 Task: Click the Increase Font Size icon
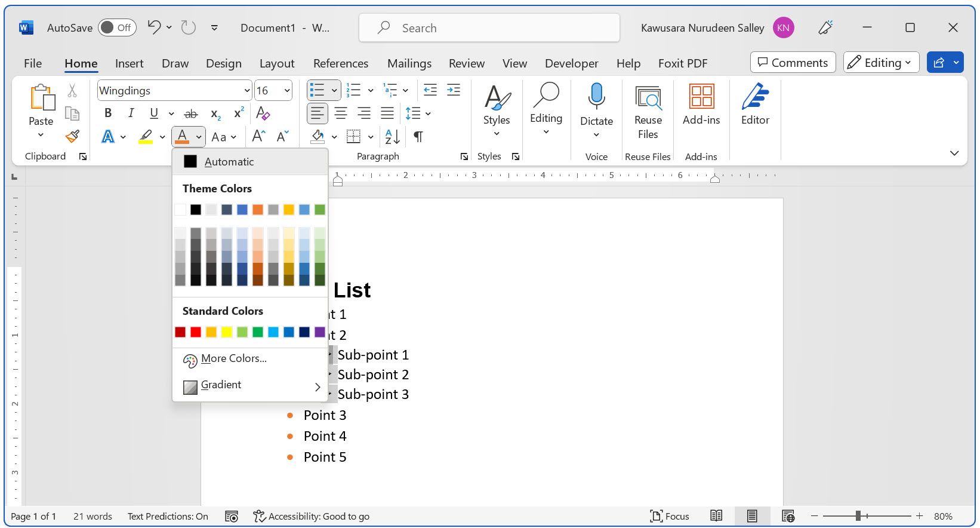pyautogui.click(x=258, y=136)
